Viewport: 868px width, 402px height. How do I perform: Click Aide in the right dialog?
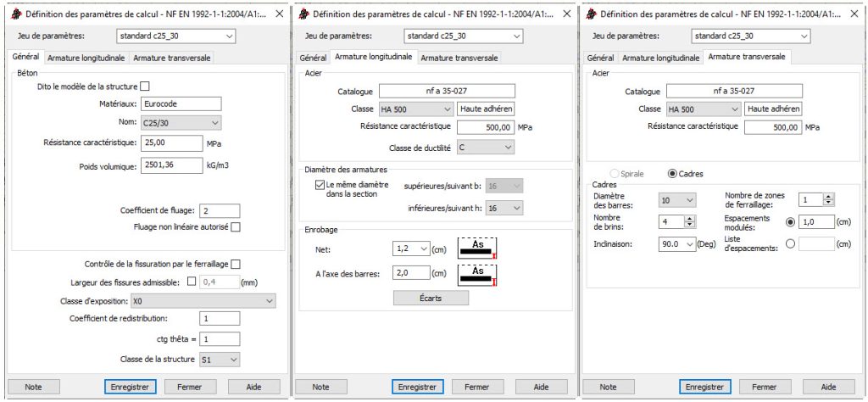pyautogui.click(x=829, y=387)
